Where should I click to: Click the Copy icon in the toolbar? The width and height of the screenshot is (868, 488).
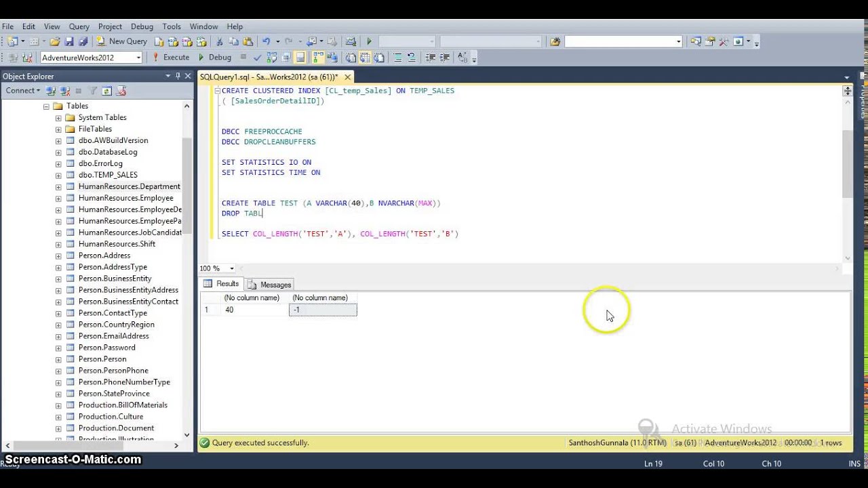tap(233, 41)
